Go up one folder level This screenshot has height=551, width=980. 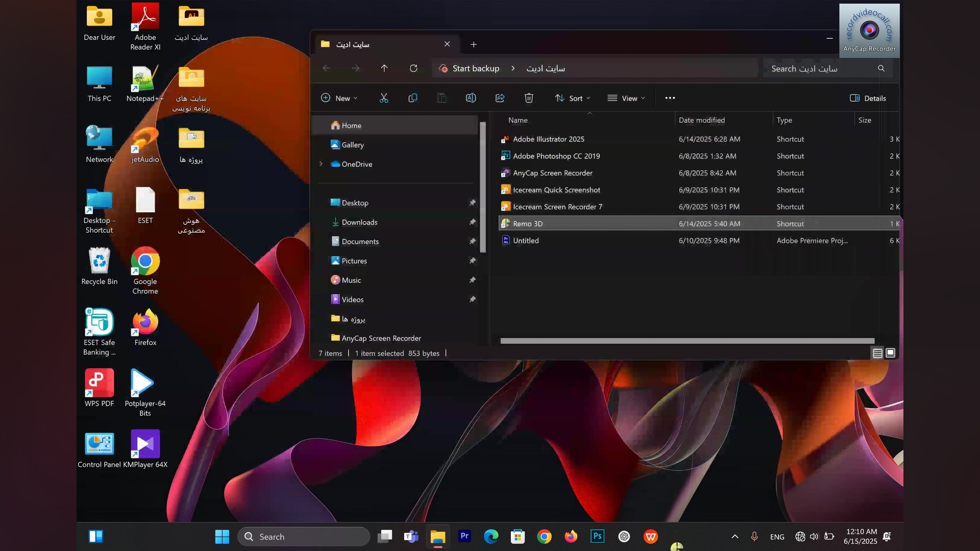click(384, 68)
